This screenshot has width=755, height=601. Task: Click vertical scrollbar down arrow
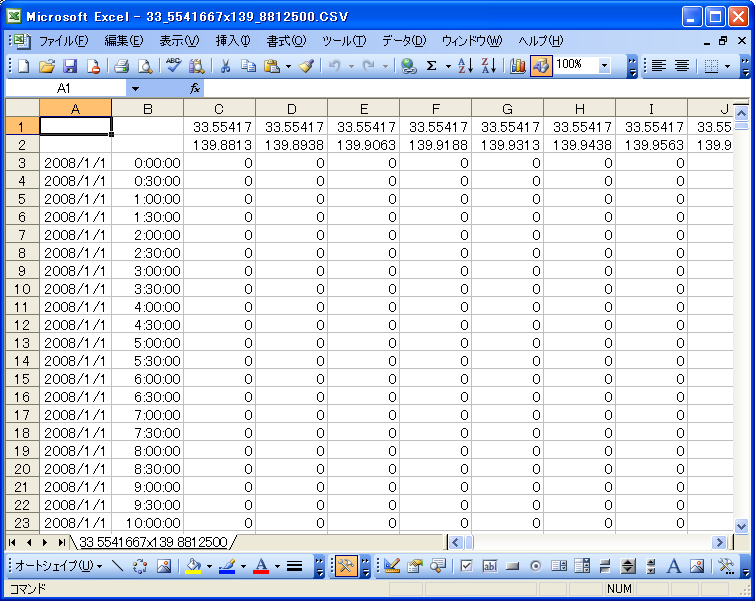(x=741, y=526)
